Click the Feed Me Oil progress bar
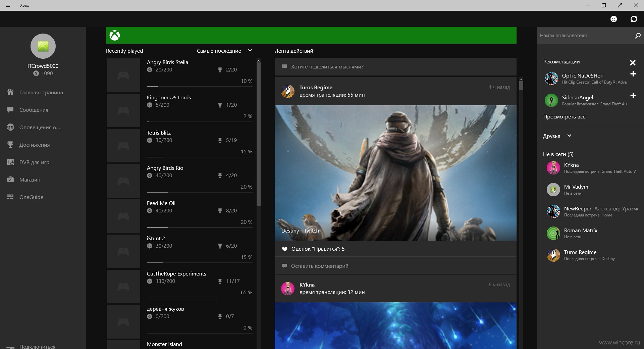The width and height of the screenshot is (644, 349). pyautogui.click(x=200, y=228)
